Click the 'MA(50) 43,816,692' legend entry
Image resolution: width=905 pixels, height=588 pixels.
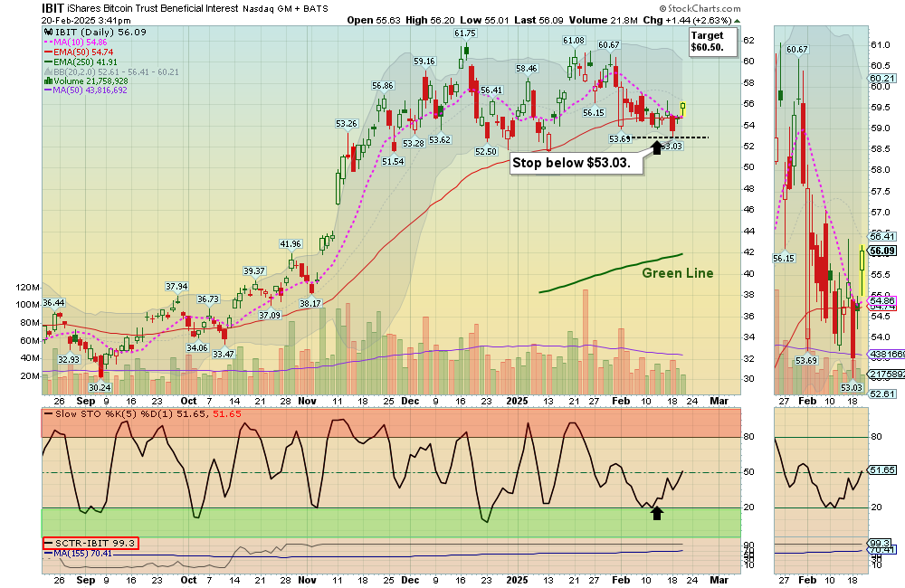point(86,90)
